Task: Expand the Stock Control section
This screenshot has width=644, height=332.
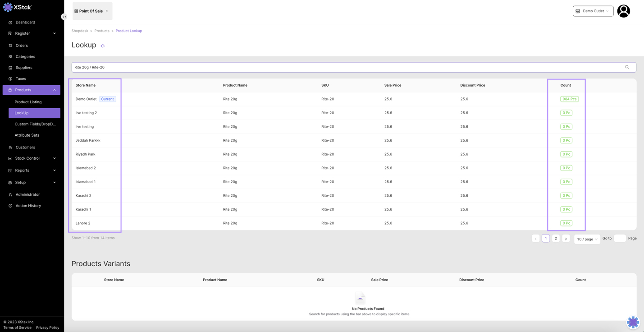Action: click(32, 158)
